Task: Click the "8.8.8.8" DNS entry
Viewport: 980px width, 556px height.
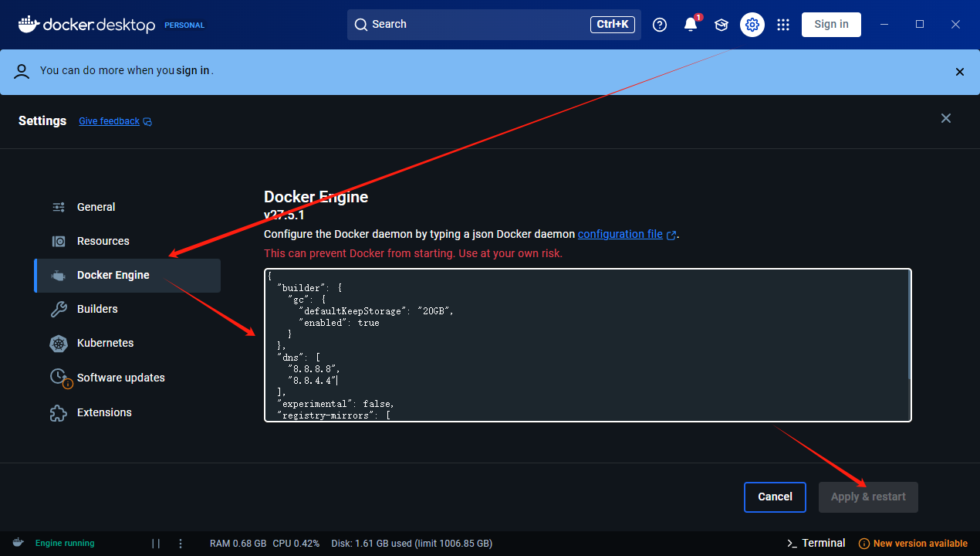Action: coord(313,369)
